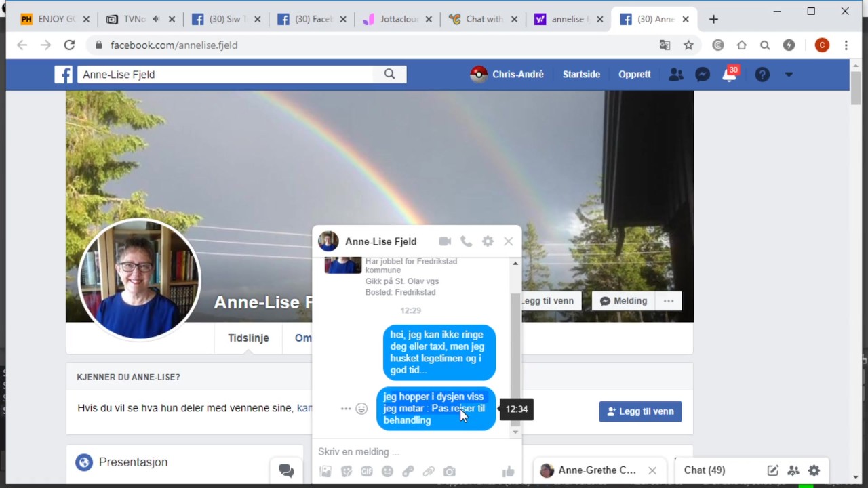Click the GIF icon in chat

point(367,472)
